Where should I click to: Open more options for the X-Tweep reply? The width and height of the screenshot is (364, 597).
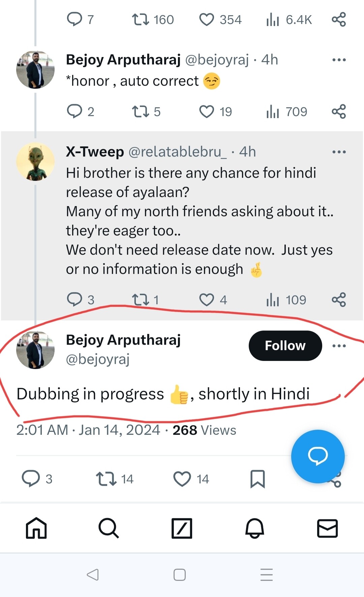coord(339,152)
